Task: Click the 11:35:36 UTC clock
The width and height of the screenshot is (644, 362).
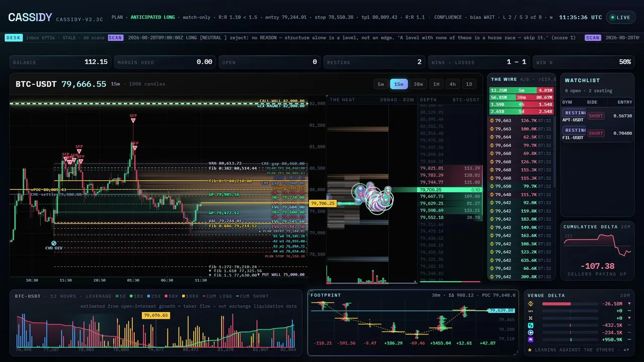Action: (581, 17)
